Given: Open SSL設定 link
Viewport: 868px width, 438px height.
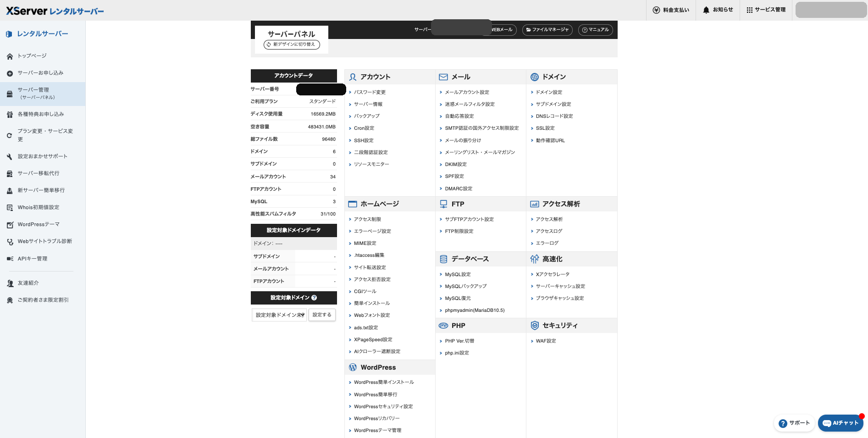Looking at the screenshot, I should [545, 128].
